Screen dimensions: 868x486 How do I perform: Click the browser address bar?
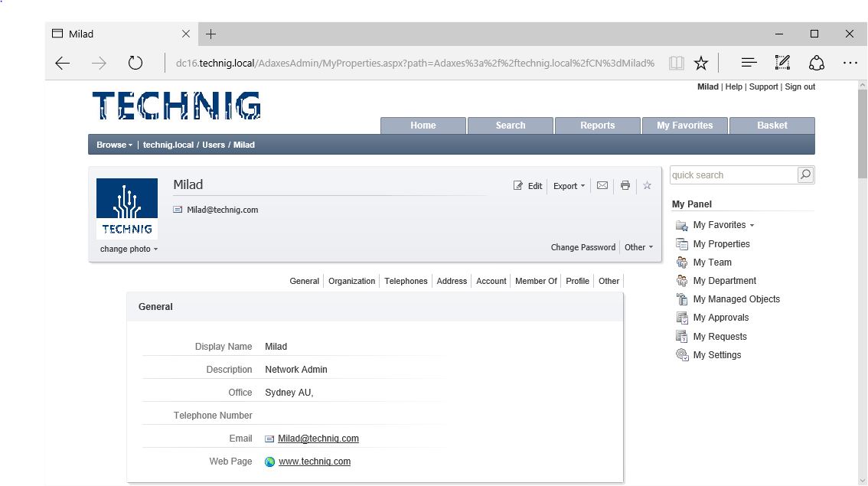[x=415, y=63]
